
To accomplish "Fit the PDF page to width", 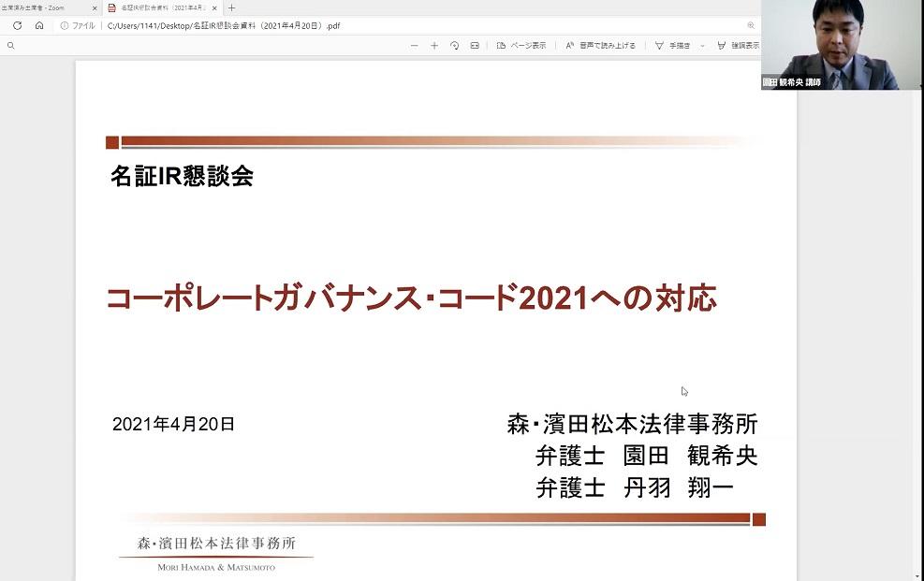I will tap(475, 45).
